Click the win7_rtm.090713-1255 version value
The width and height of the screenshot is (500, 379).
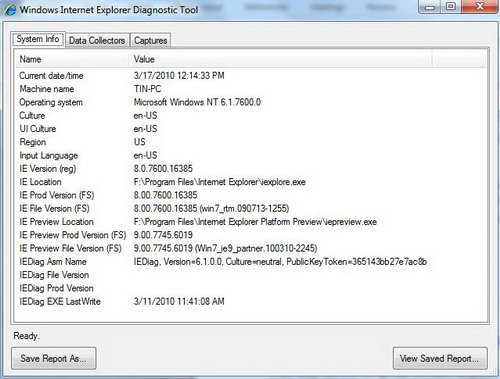[x=211, y=209]
